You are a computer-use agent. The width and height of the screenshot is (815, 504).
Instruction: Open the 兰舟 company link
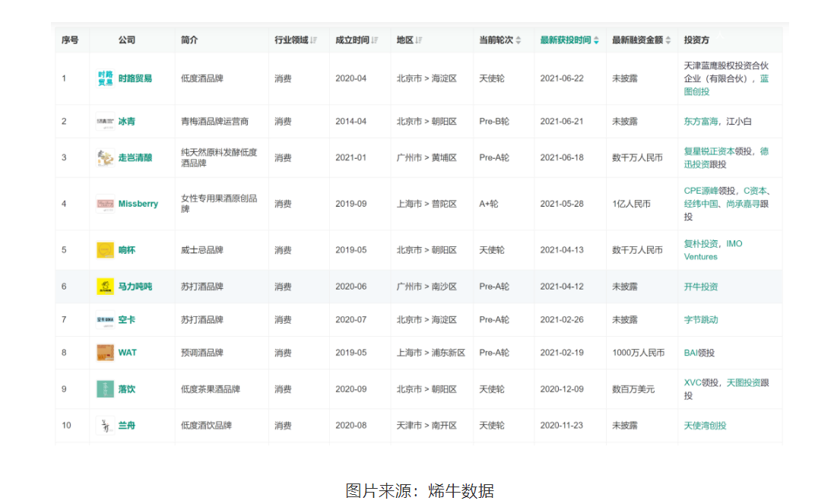click(127, 426)
